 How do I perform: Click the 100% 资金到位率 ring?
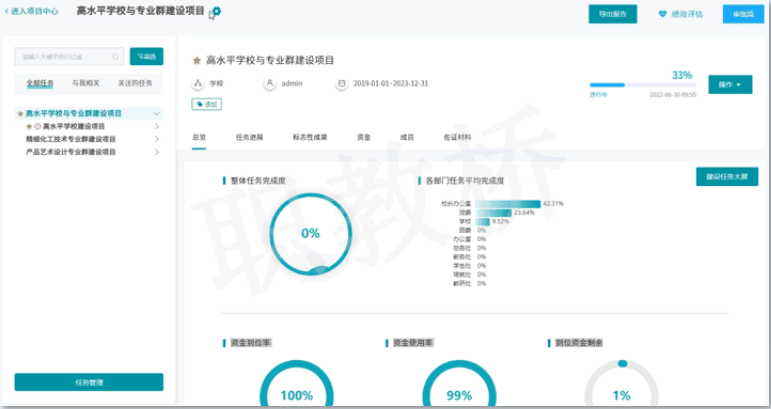(297, 385)
